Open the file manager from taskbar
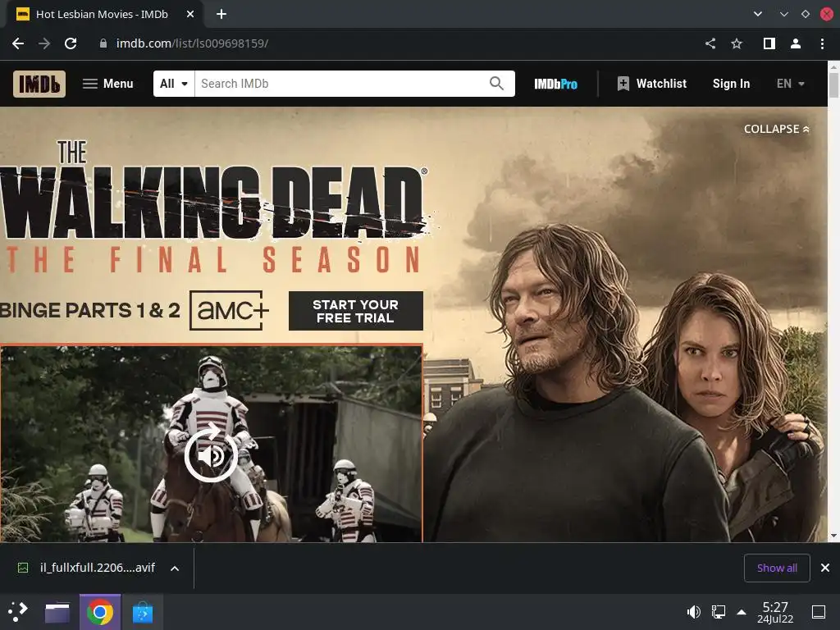 tap(57, 612)
